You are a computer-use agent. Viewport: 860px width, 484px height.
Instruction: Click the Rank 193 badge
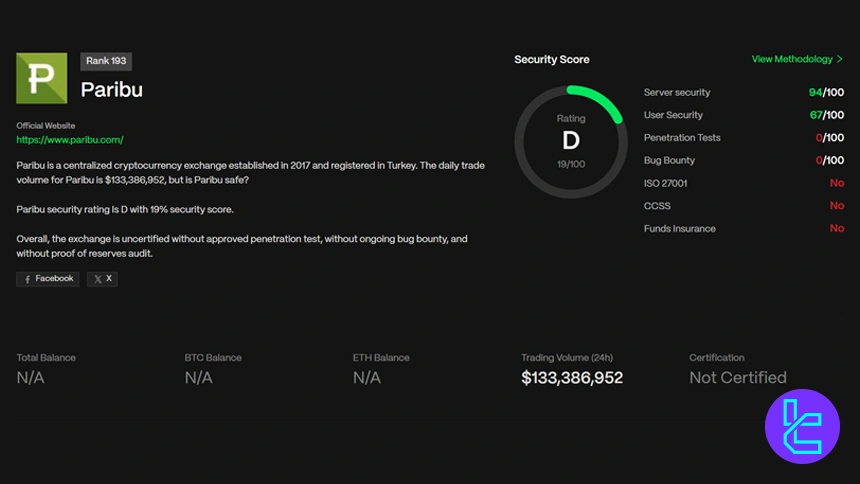point(105,61)
